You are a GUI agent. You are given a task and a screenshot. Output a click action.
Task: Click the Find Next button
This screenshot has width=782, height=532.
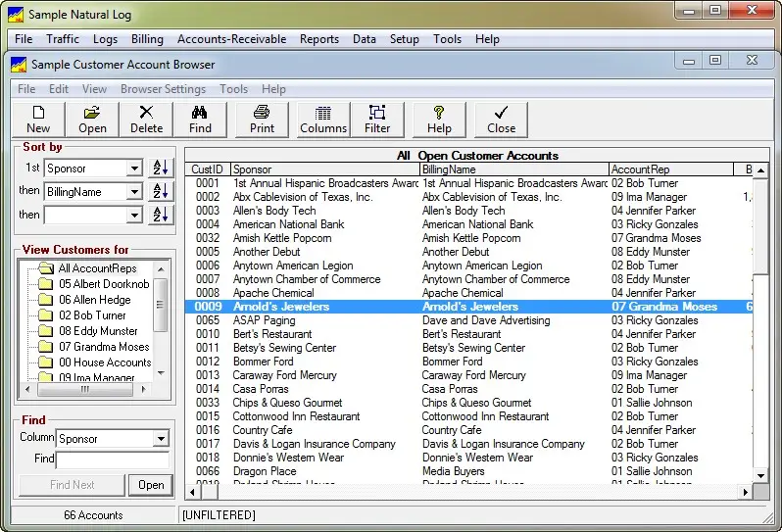tap(72, 485)
